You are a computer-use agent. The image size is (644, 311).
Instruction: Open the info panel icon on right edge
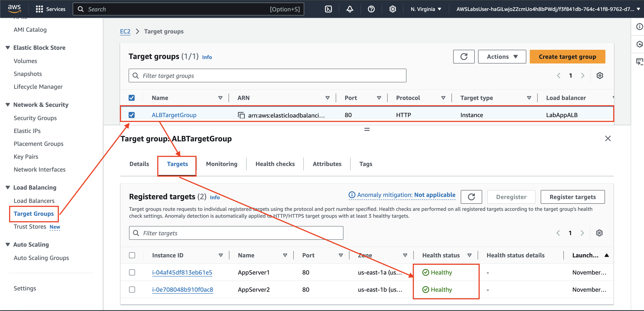point(639,27)
